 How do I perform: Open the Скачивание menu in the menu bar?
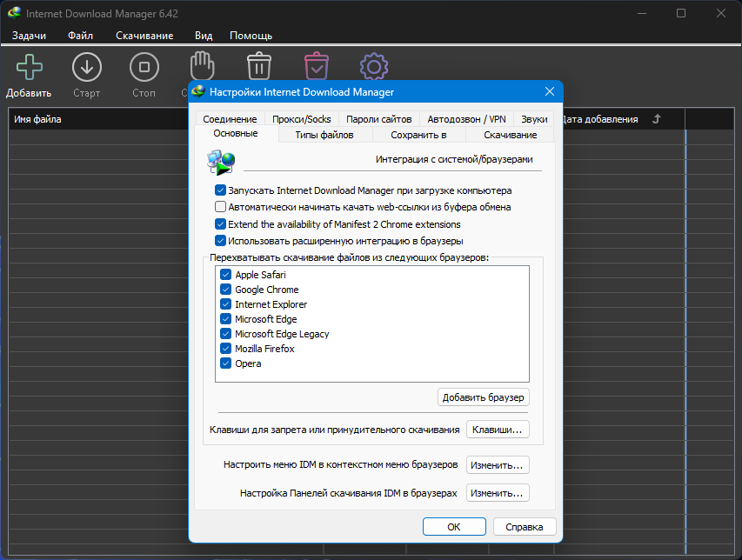(x=144, y=36)
